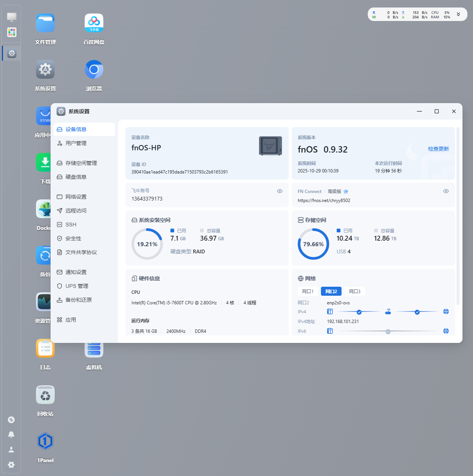Click the NAS device image thumbnail
The height and width of the screenshot is (476, 473).
pyautogui.click(x=270, y=146)
